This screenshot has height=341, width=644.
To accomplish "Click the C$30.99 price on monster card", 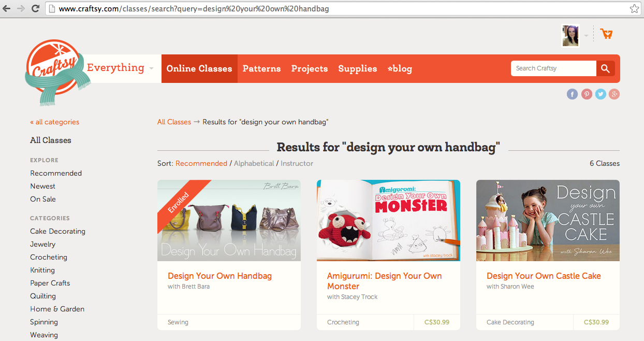I will coord(437,322).
